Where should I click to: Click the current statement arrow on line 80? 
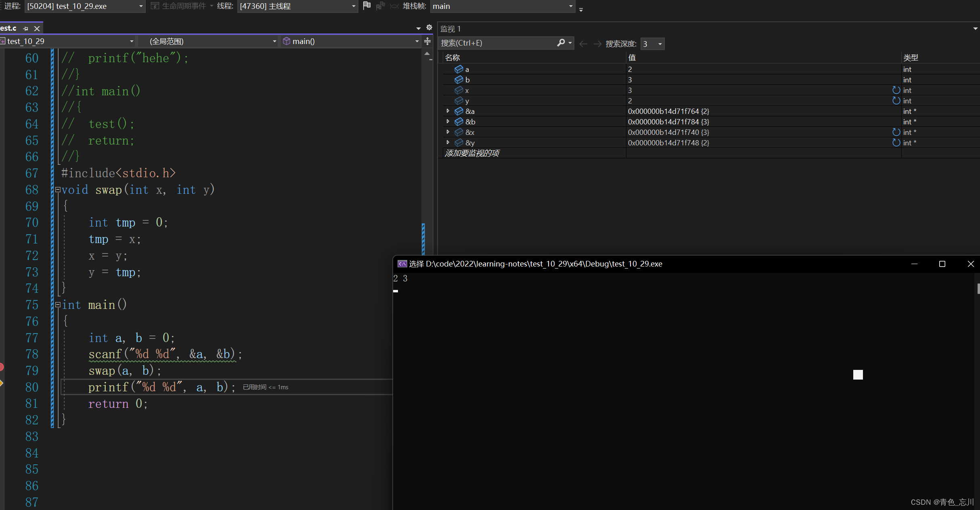click(2, 383)
